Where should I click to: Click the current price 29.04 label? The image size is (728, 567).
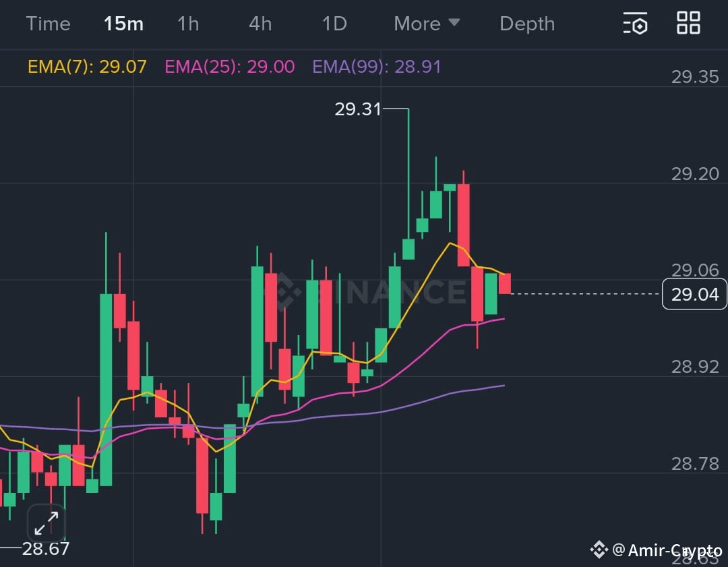point(694,294)
